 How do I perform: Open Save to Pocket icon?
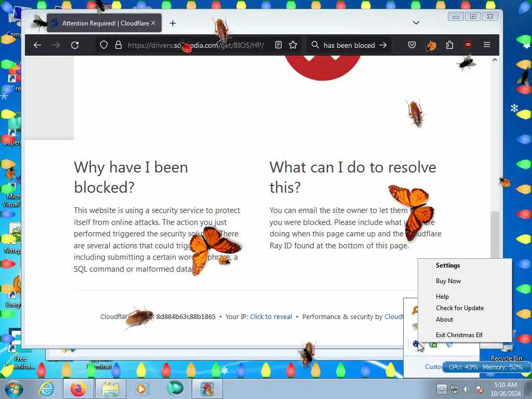412,45
